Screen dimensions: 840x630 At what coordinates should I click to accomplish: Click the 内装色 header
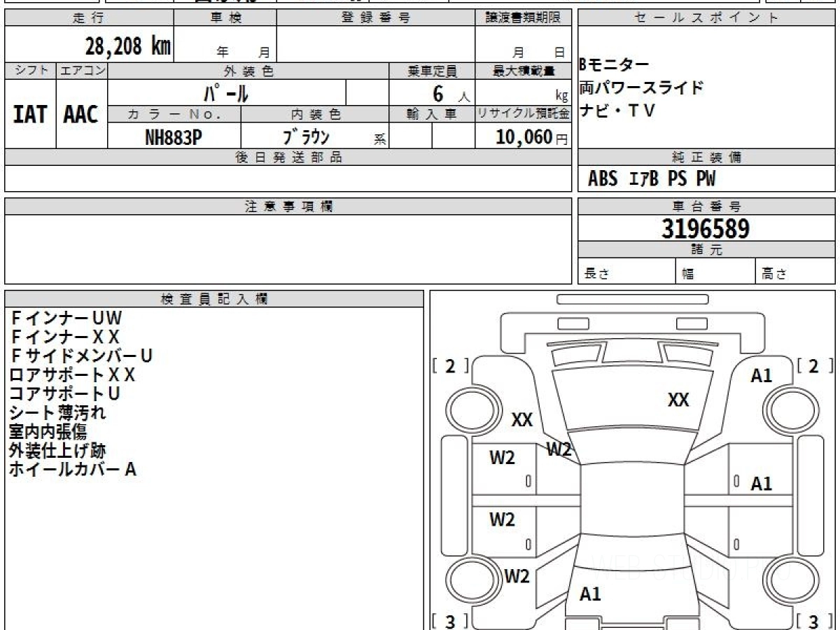point(315,114)
